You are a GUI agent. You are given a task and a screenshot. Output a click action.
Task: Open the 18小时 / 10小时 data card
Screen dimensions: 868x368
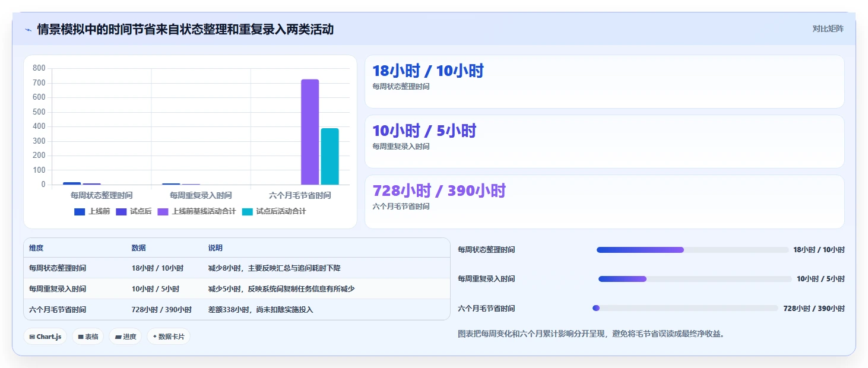[604, 81]
